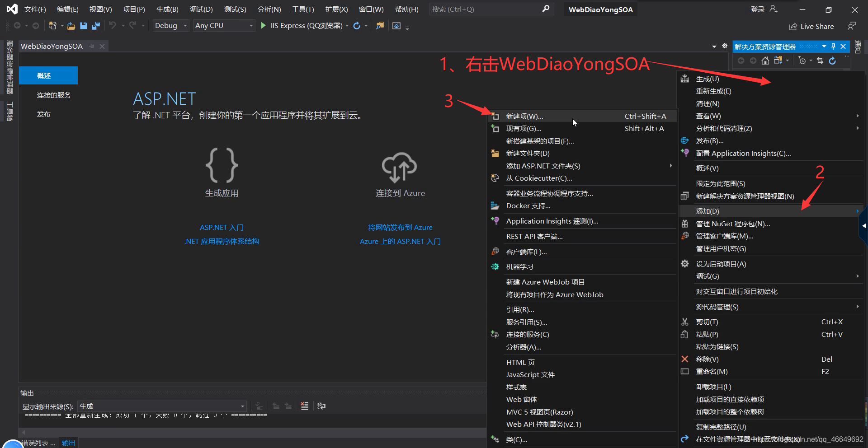Click the feedback person icon
Screen dimensions: 868x448
coord(852,26)
